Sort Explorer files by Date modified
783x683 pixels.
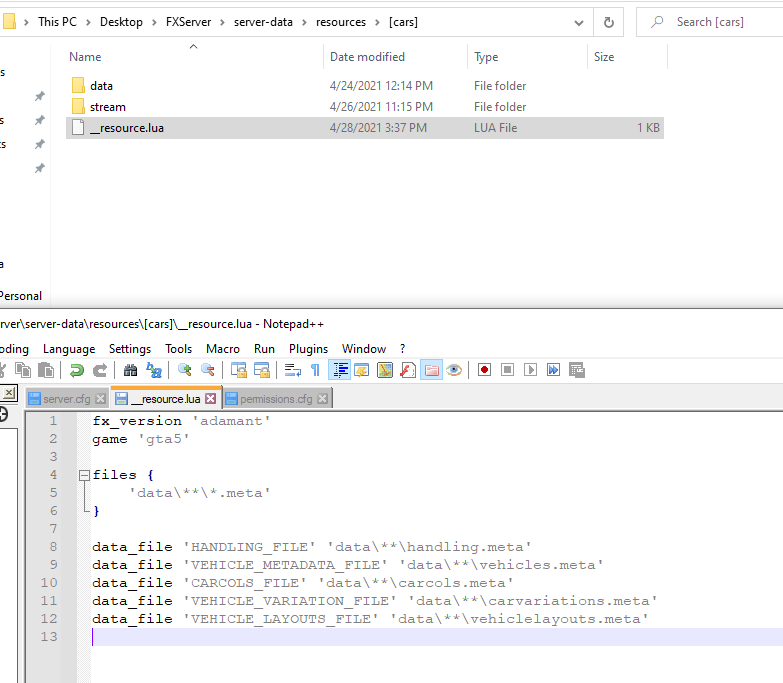[367, 57]
